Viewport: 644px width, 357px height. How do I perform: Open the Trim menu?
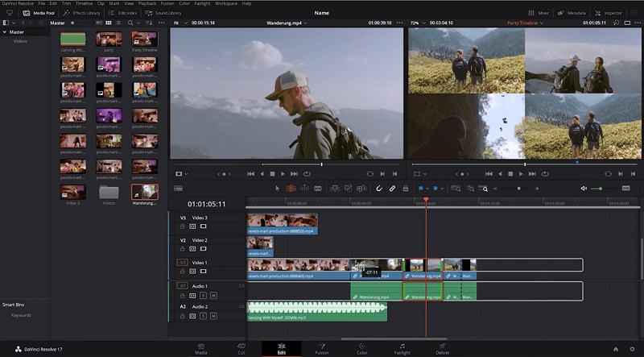click(x=66, y=3)
